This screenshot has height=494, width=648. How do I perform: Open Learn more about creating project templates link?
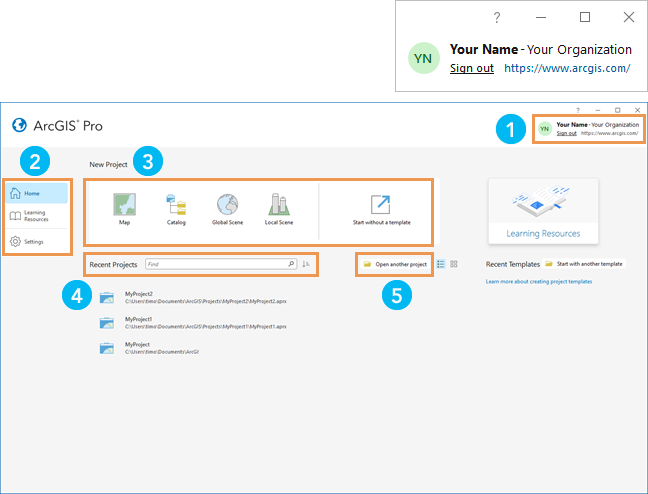(x=538, y=282)
